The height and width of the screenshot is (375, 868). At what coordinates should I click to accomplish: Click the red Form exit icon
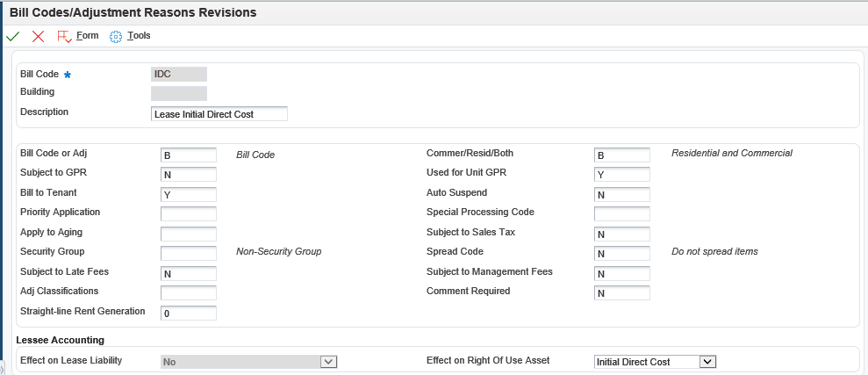(x=64, y=36)
